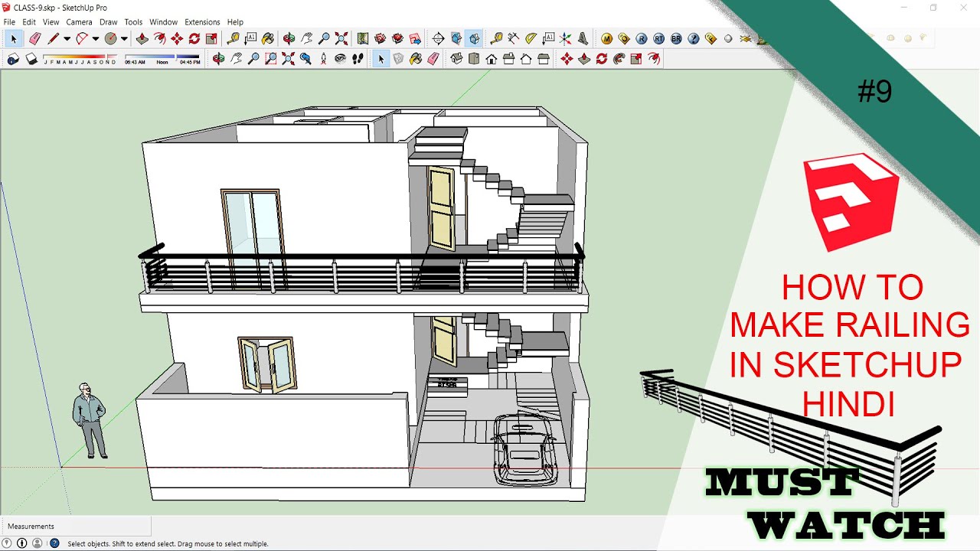Image resolution: width=980 pixels, height=551 pixels.
Task: Select the 3D Text tool
Action: point(583,38)
